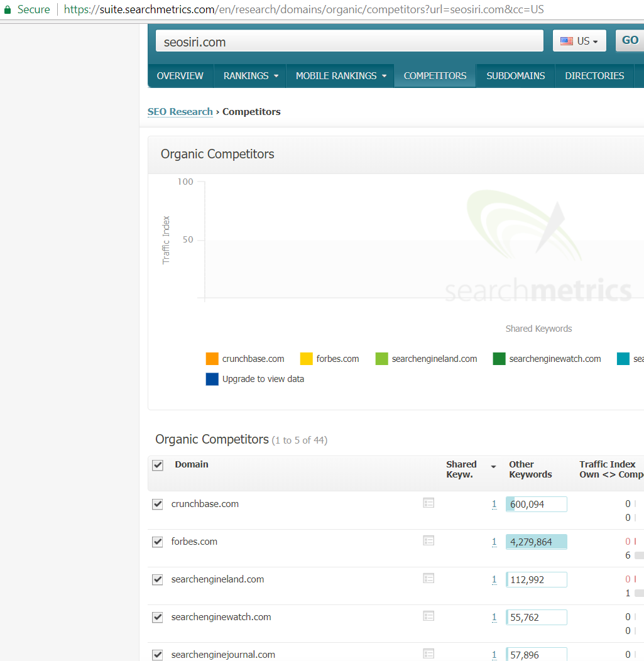Click searchengineland.com domain in table
Screen dimensions: 644x661
tap(217, 579)
